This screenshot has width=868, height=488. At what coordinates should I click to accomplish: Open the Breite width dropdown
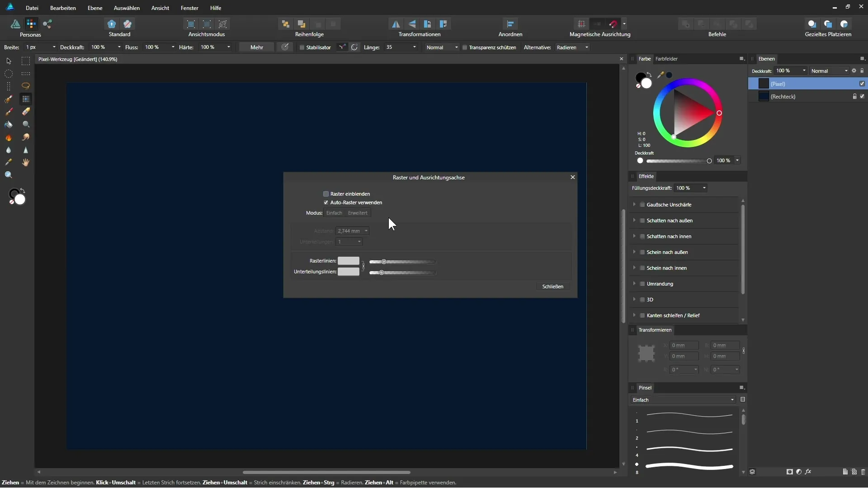click(x=54, y=47)
